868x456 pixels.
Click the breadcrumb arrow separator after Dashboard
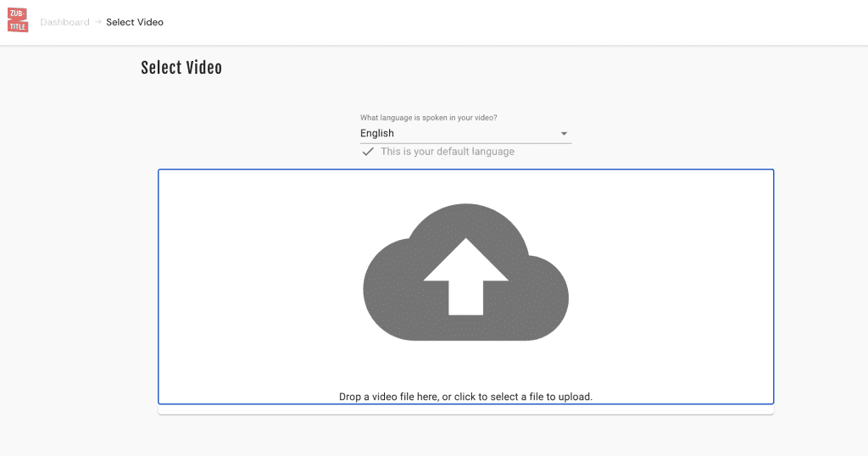coord(98,22)
